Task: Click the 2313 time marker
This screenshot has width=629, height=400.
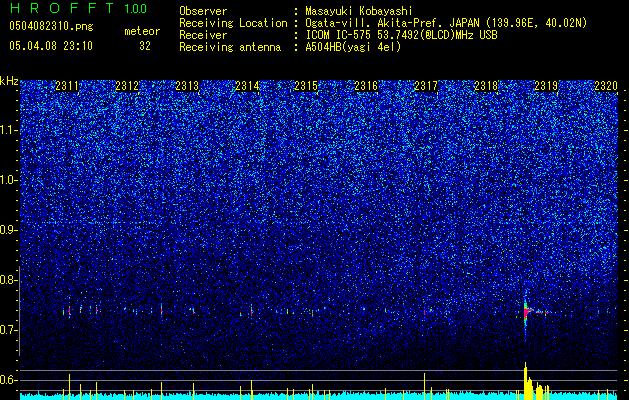Action: coord(187,85)
